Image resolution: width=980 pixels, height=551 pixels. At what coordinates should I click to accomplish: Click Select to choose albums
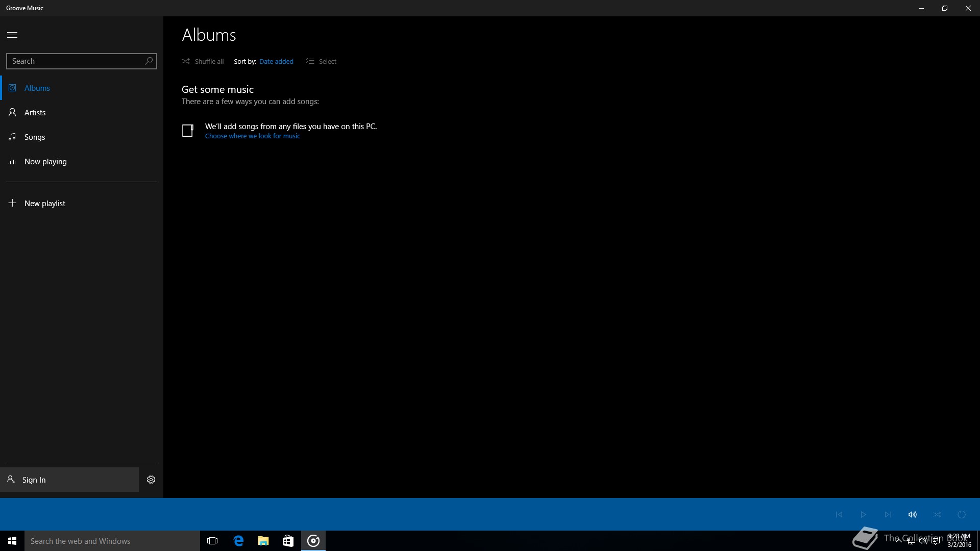tap(322, 61)
